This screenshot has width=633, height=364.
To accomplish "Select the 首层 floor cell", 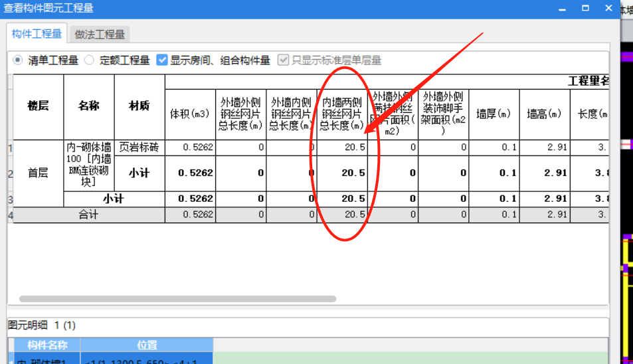I will tap(39, 173).
